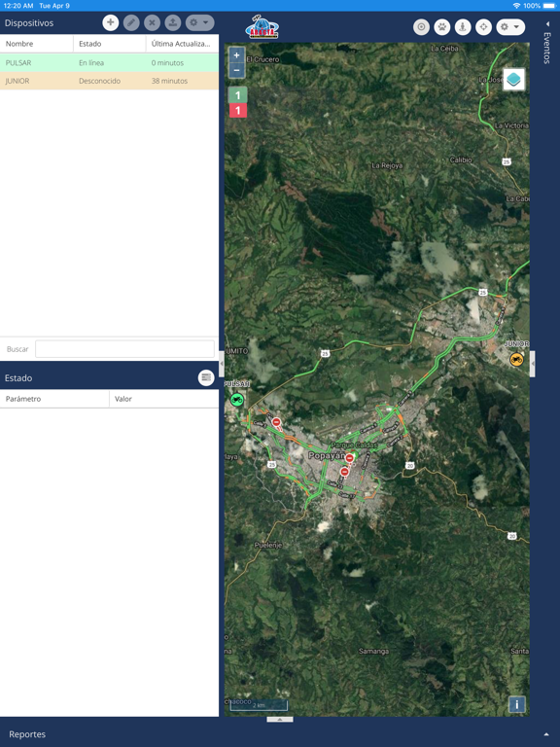
Task: Sort by the Estado column header
Action: 110,44
